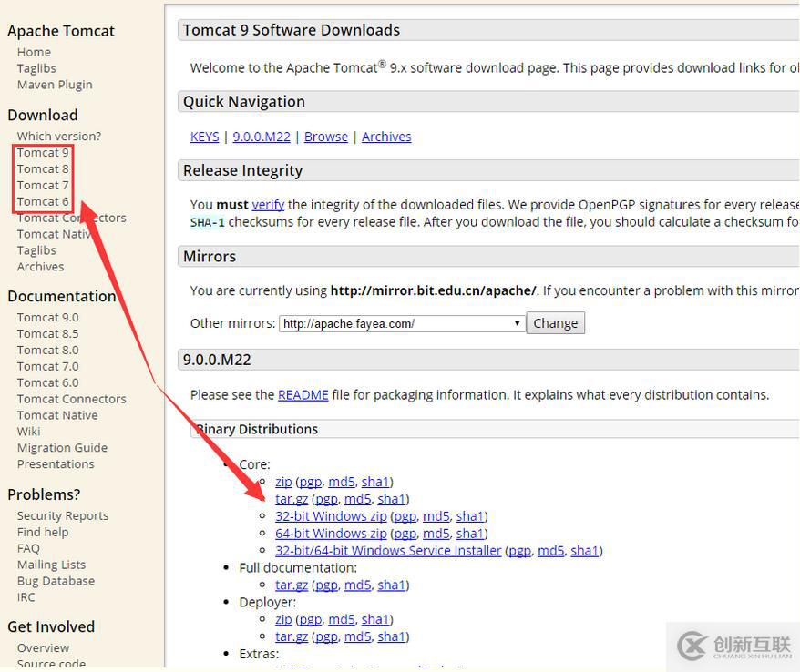Open the Find help link
Viewport: 800px width, 672px height.
coord(42,533)
